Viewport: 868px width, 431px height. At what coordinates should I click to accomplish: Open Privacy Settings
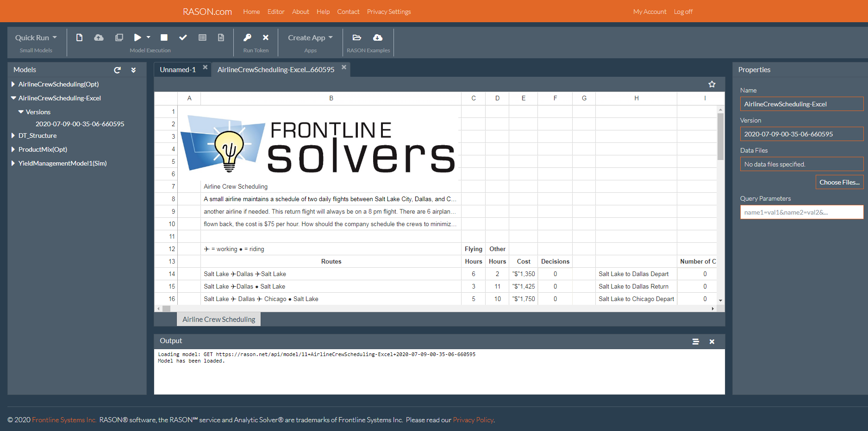tap(389, 12)
